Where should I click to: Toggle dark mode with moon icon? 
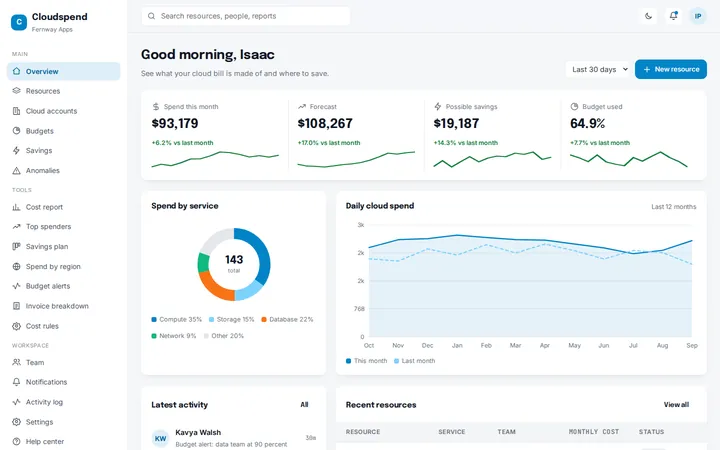[648, 16]
